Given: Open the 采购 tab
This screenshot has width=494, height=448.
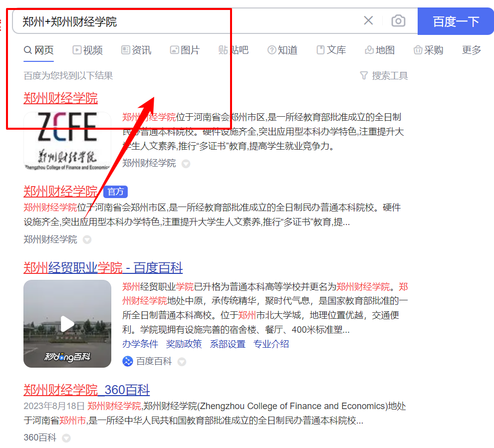Looking at the screenshot, I should click(428, 50).
